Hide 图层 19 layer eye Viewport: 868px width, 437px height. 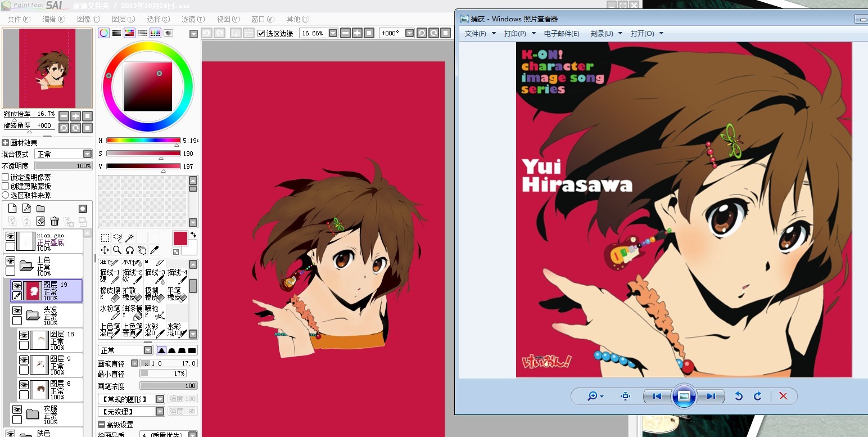click(17, 286)
